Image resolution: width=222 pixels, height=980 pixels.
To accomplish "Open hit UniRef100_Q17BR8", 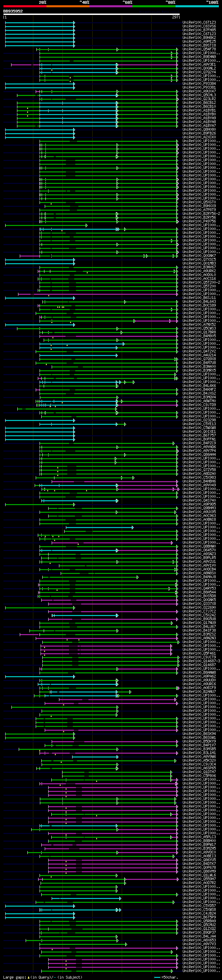I will pos(199,332).
